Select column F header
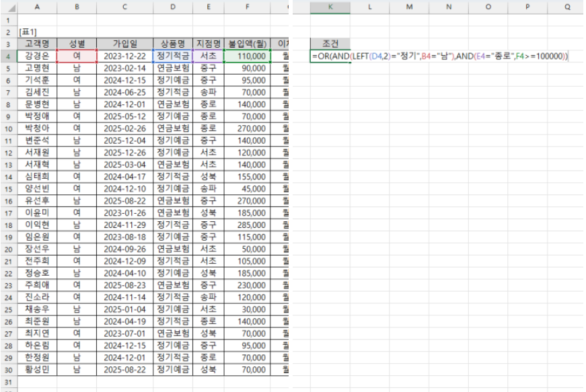Image resolution: width=586 pixels, height=392 pixels. 247,7
